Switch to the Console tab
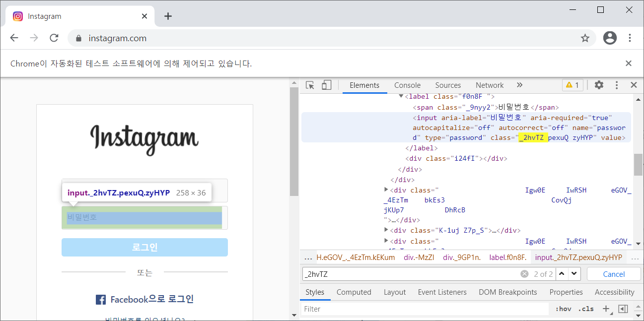 click(x=407, y=85)
